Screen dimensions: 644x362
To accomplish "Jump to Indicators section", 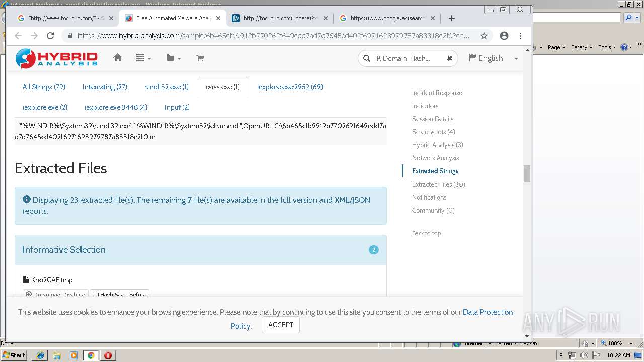I will point(425,106).
